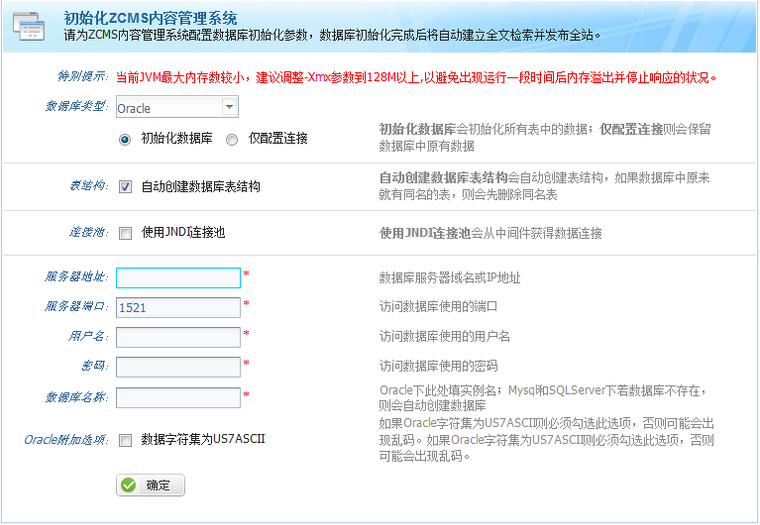Click into the 用户名 text box
This screenshot has width=760, height=525.
(x=178, y=337)
